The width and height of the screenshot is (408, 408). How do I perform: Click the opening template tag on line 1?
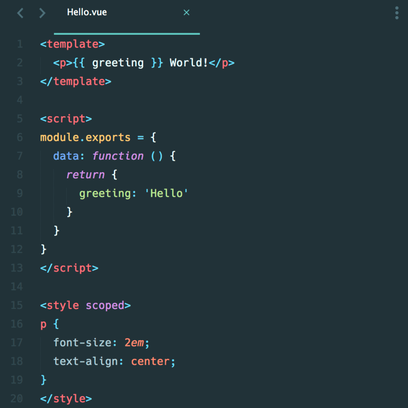pos(72,44)
